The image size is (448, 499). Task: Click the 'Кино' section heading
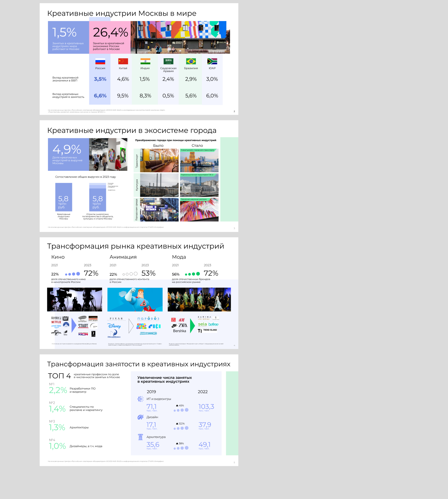click(x=58, y=257)
